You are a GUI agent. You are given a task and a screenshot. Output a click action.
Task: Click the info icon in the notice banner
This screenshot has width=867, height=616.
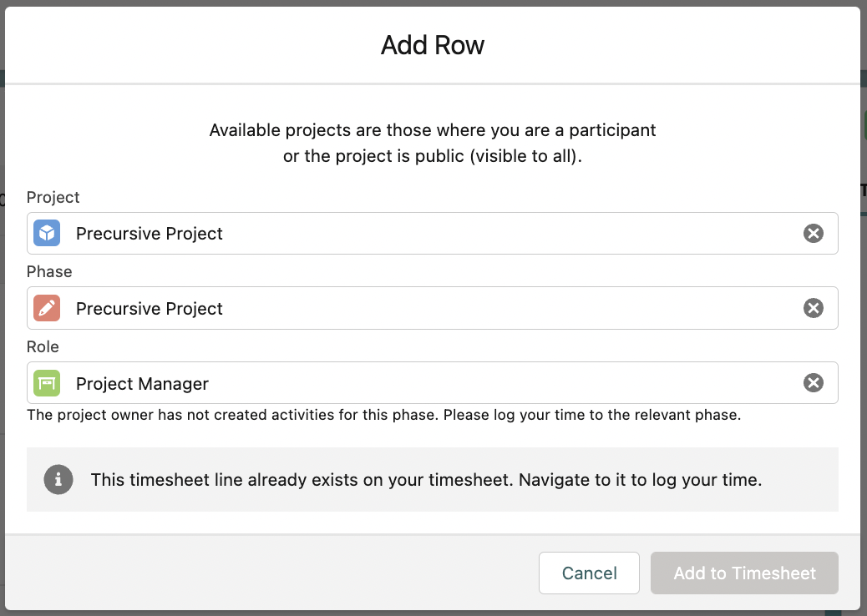[58, 480]
